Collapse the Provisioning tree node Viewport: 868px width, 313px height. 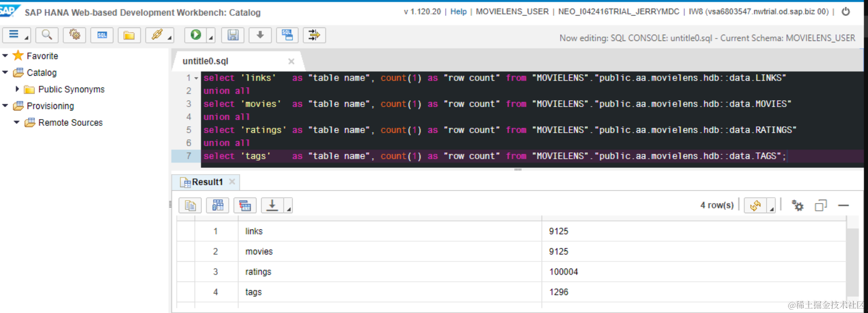[x=5, y=106]
